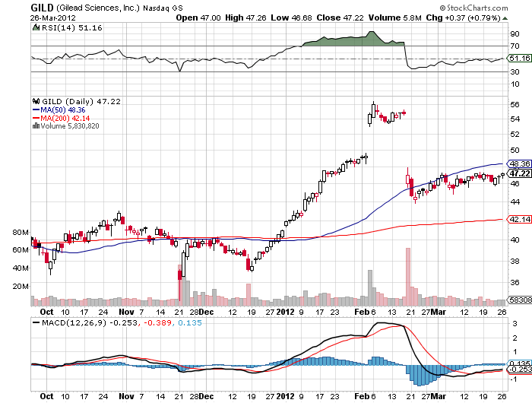Click the 47.22 last price tag
The image size is (532, 403).
[x=519, y=173]
